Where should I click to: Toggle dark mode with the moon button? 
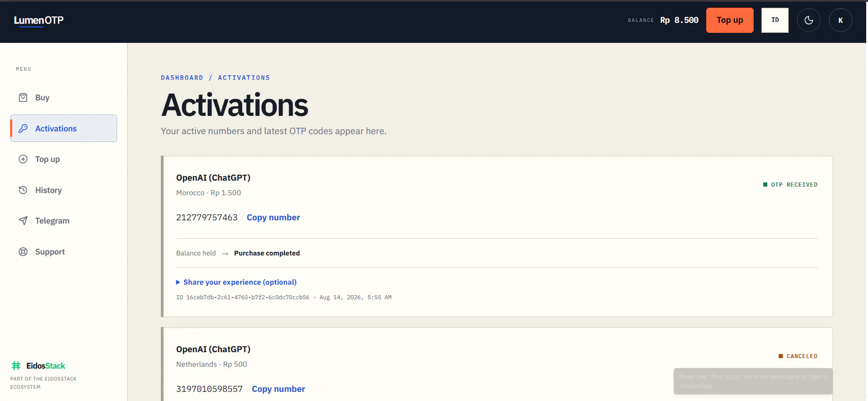pyautogui.click(x=808, y=20)
